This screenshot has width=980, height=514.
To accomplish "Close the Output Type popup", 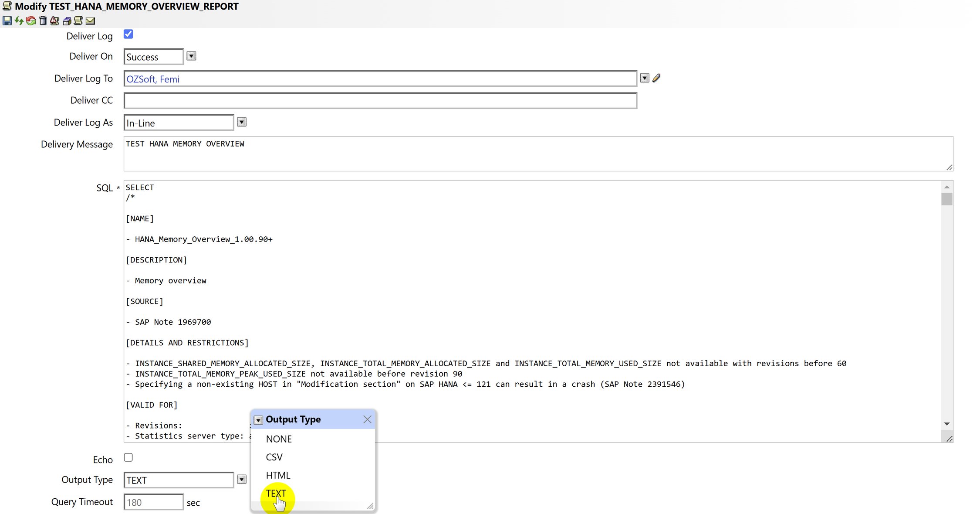I will pos(367,419).
